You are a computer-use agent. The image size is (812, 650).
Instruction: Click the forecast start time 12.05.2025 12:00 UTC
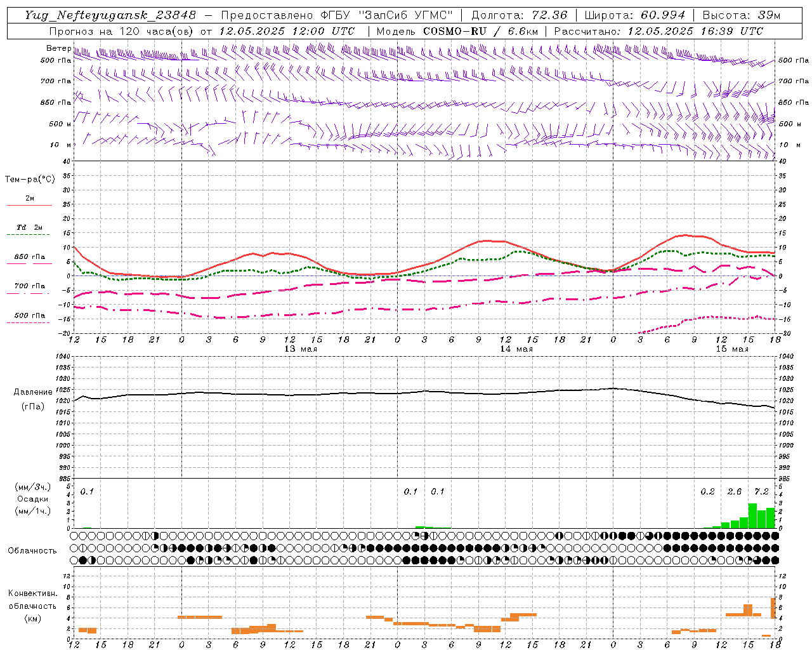(287, 31)
